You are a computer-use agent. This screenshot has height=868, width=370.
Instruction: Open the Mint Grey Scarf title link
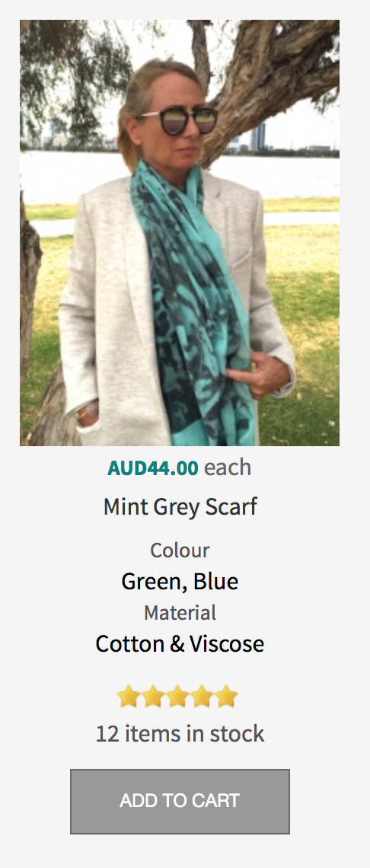click(180, 506)
